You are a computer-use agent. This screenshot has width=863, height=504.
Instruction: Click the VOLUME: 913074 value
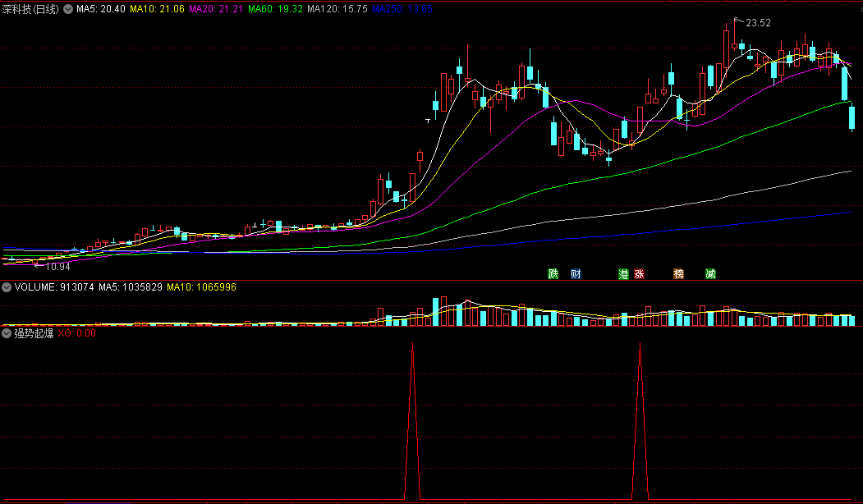pyautogui.click(x=54, y=287)
